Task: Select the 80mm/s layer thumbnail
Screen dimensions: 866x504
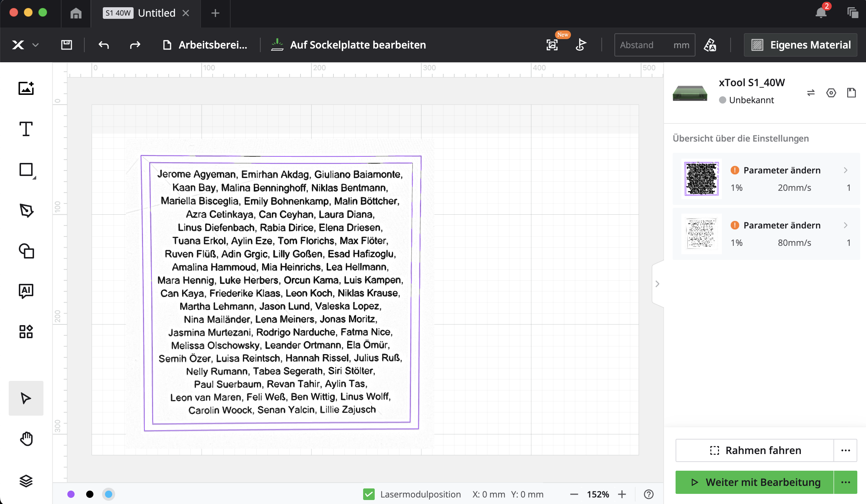Action: 702,234
